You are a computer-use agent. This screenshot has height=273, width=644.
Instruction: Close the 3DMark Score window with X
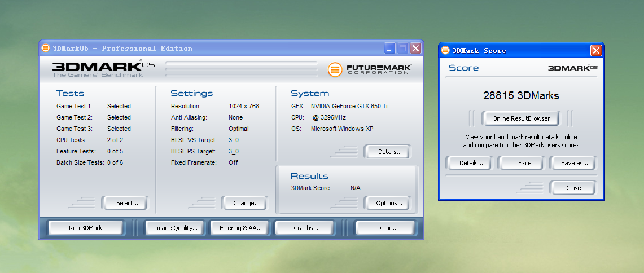pos(595,51)
